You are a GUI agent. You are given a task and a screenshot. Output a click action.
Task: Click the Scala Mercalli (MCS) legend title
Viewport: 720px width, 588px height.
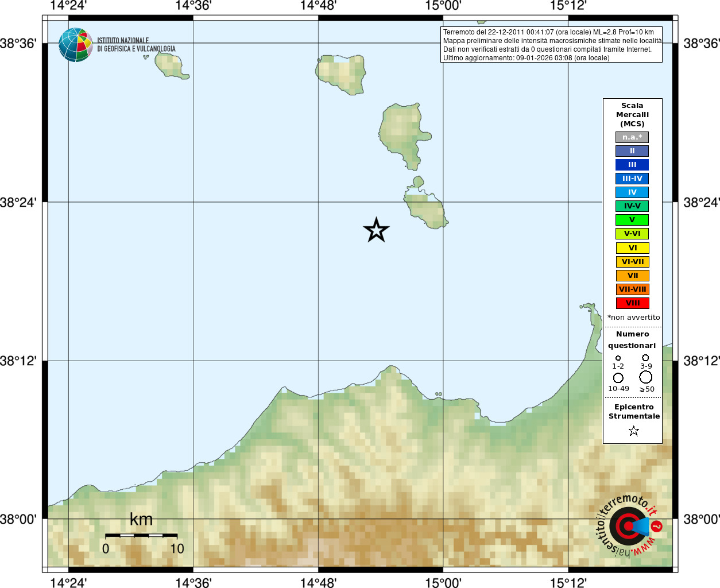click(632, 115)
